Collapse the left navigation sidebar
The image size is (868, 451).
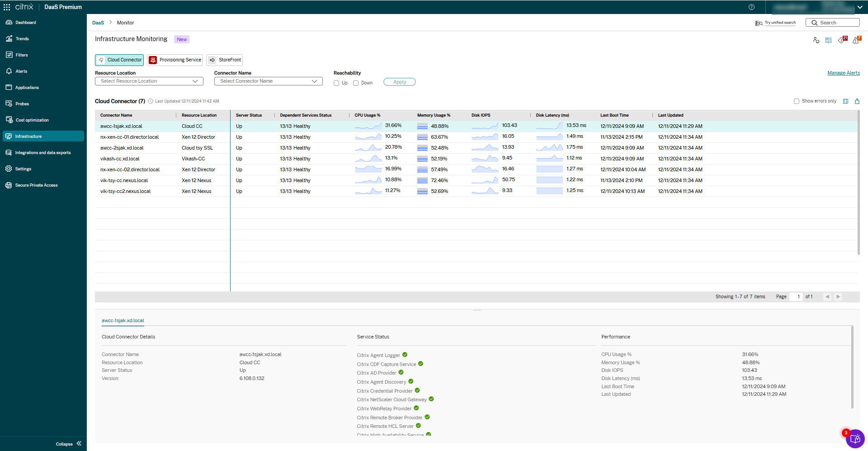(79, 444)
